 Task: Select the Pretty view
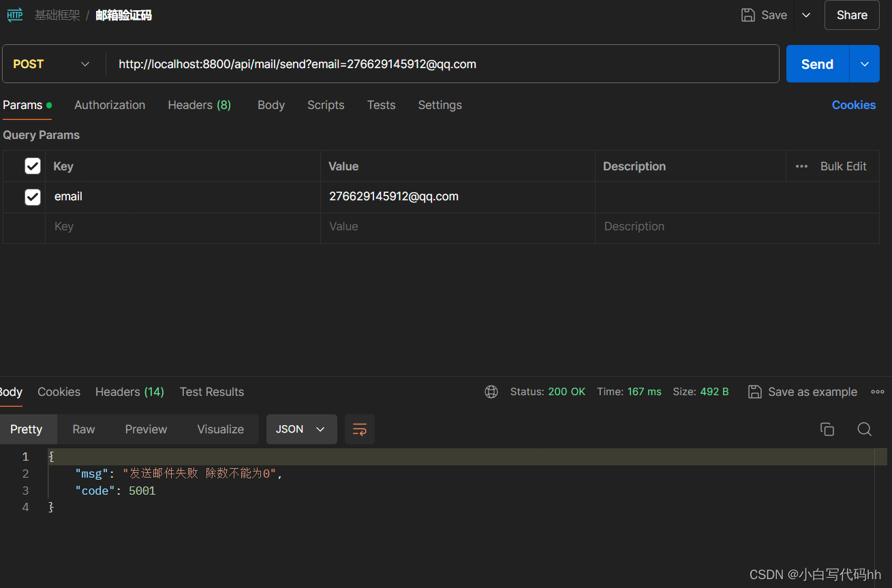(26, 429)
